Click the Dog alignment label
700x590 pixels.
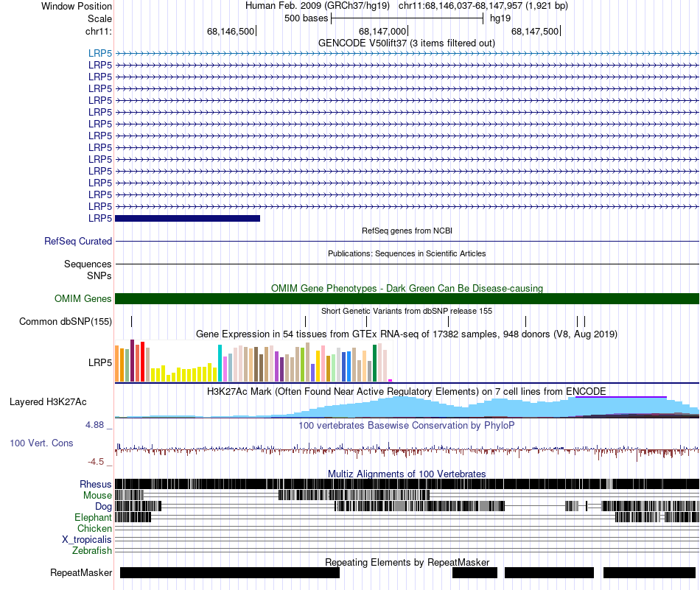pos(103,506)
